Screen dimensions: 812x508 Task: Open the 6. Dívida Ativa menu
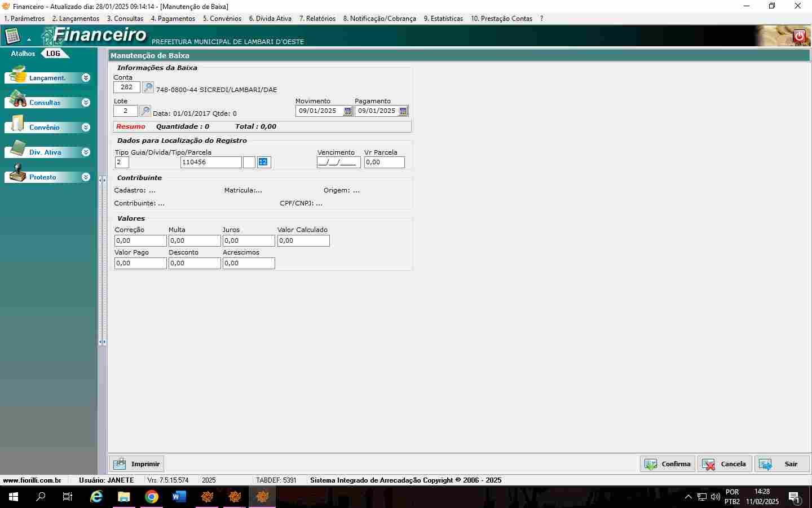[x=270, y=19]
